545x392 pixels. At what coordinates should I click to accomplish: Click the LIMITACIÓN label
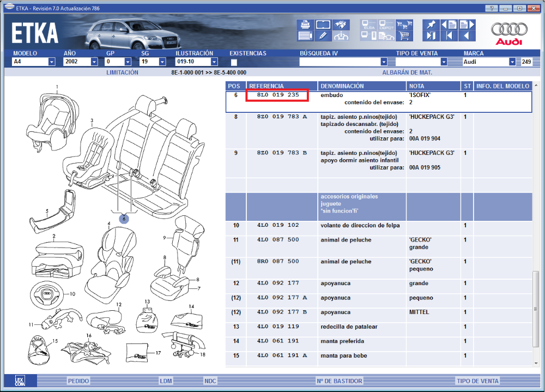[x=122, y=73]
